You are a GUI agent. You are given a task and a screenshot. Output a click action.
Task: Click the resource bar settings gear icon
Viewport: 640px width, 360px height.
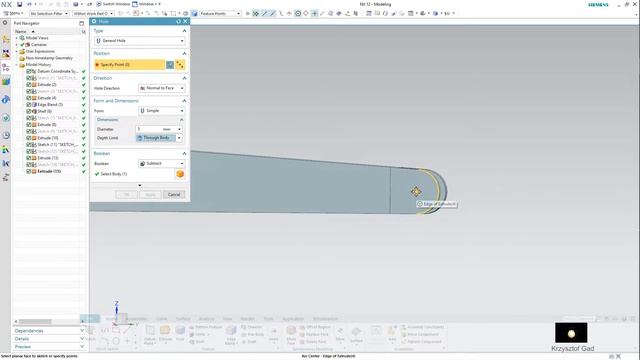5,23
